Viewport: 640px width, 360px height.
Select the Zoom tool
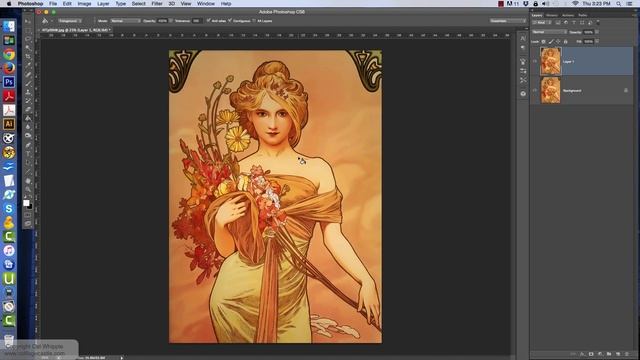tap(28, 189)
